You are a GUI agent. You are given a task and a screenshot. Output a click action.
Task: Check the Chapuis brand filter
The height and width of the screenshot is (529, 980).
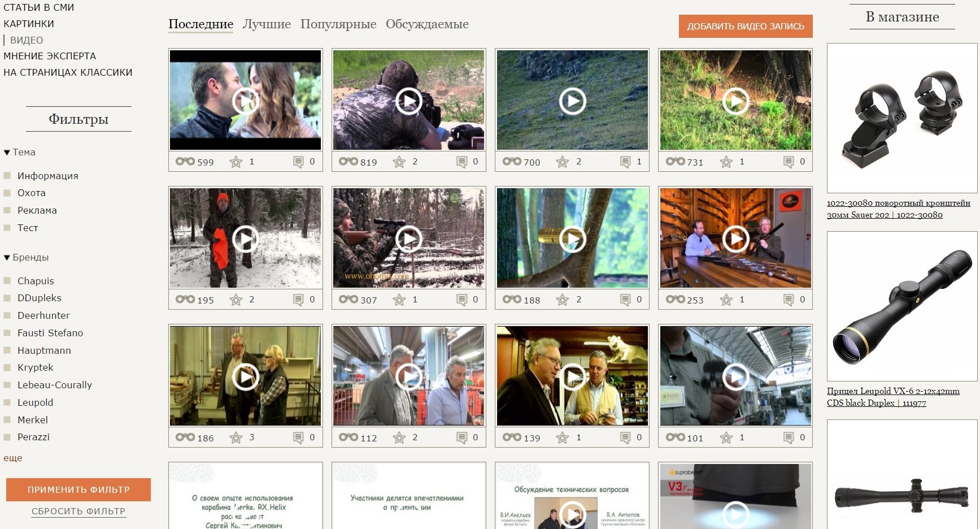point(7,281)
